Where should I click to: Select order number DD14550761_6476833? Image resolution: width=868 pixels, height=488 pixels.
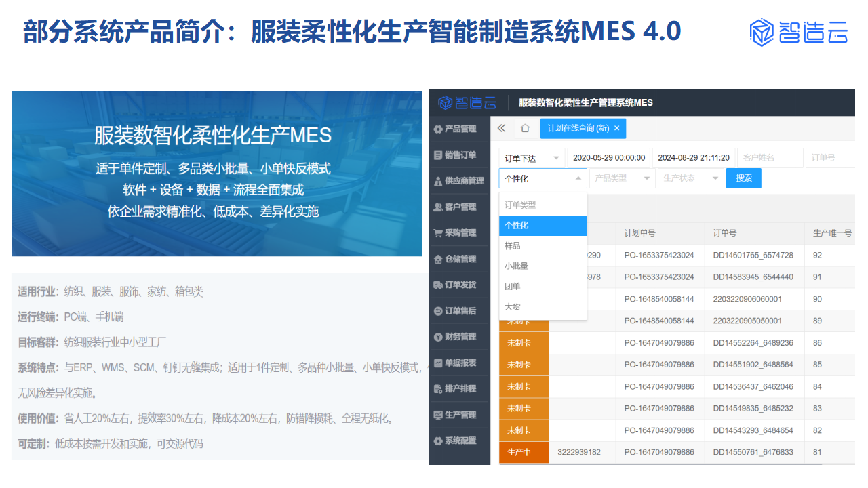click(753, 452)
